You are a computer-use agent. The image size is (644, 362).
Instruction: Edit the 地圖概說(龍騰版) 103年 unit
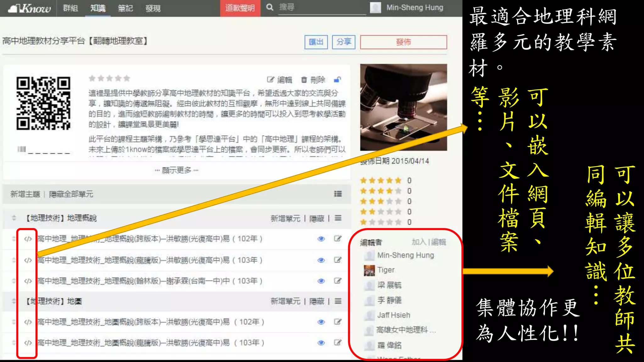[338, 343]
